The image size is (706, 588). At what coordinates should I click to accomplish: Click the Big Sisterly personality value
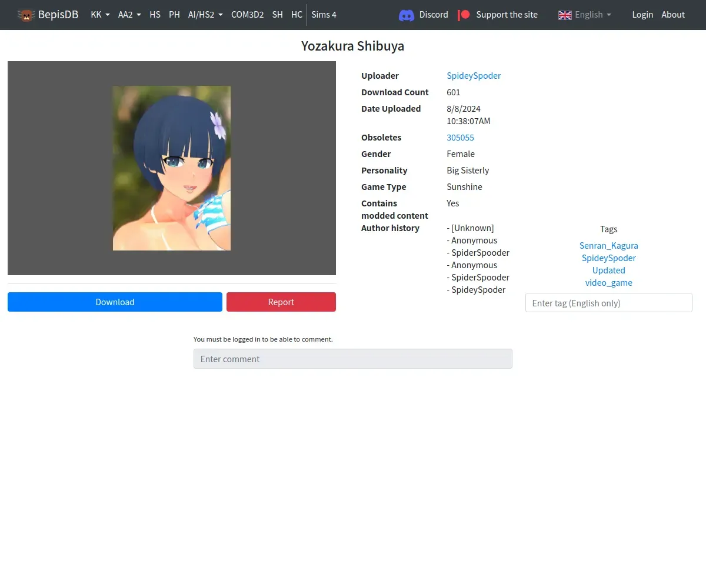coord(468,170)
